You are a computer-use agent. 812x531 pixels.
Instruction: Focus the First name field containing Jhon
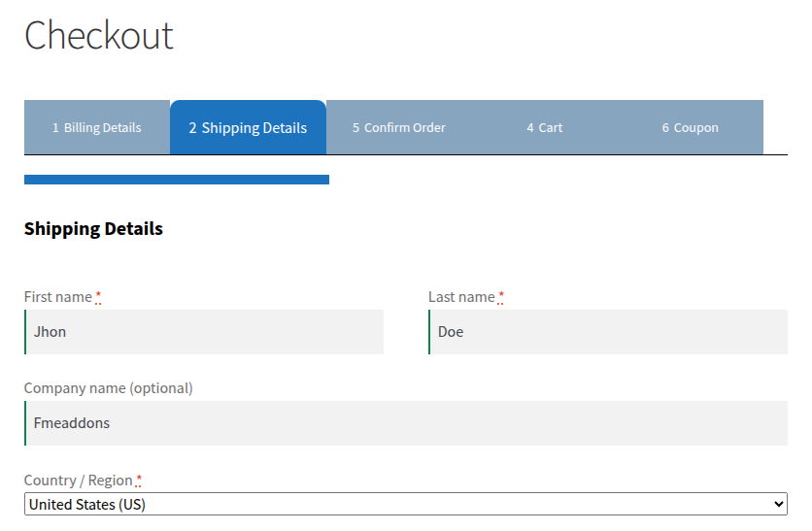[x=204, y=332]
